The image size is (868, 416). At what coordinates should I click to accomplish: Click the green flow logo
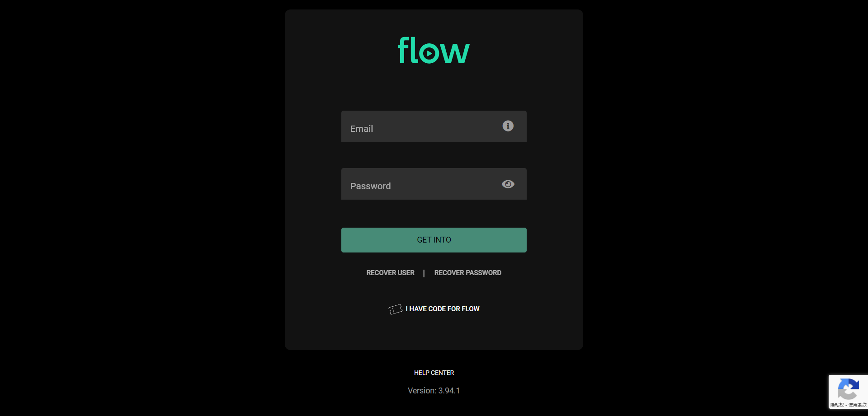point(434,50)
